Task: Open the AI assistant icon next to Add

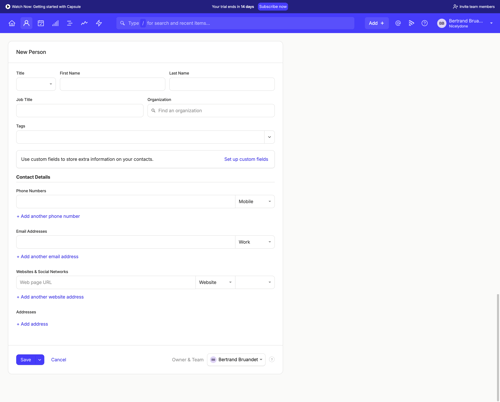Action: [x=398, y=23]
